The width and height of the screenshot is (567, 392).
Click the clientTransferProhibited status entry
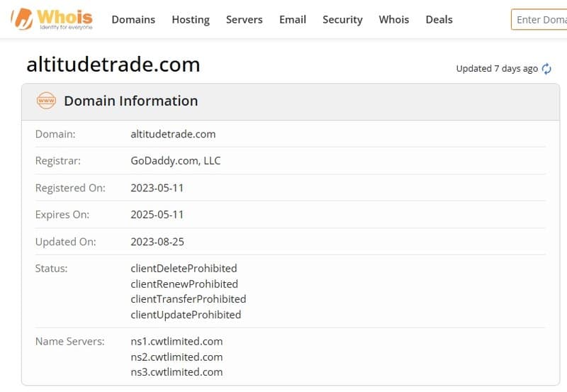(189, 299)
